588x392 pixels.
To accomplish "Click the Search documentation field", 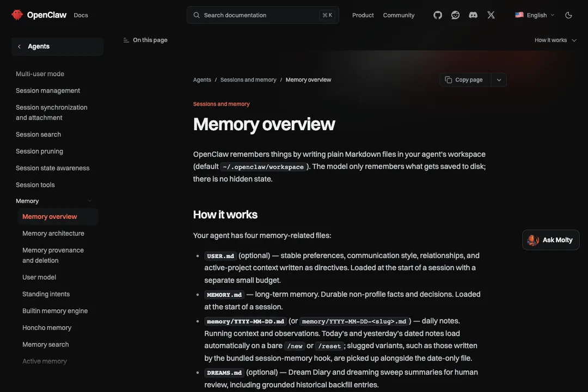I will click(x=263, y=15).
